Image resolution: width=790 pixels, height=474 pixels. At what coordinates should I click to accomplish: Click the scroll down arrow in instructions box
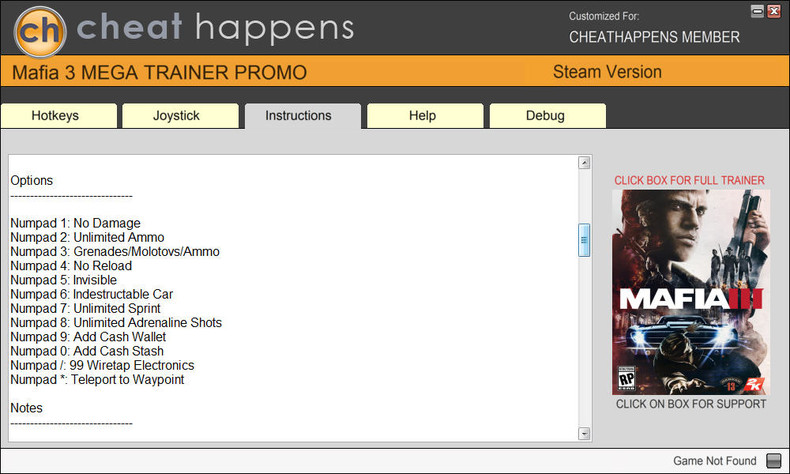click(584, 433)
